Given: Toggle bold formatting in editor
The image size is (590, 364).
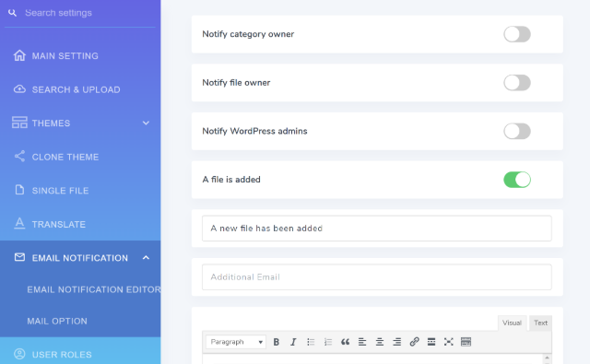Looking at the screenshot, I should 277,342.
